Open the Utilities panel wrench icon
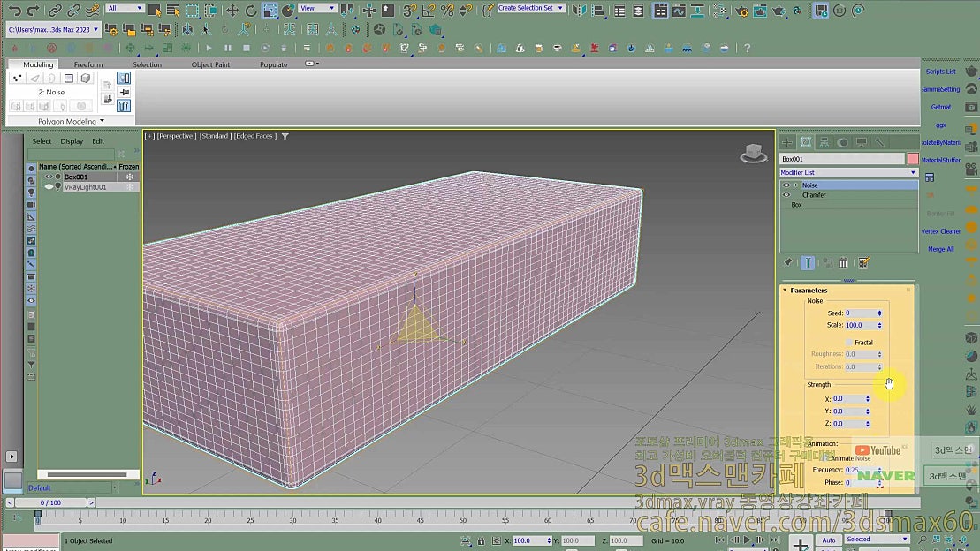 (x=880, y=141)
